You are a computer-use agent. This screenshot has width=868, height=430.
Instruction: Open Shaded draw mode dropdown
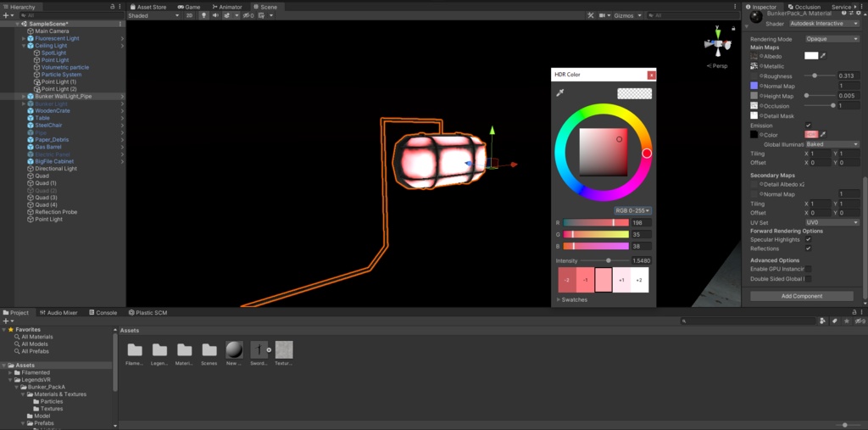pos(154,15)
